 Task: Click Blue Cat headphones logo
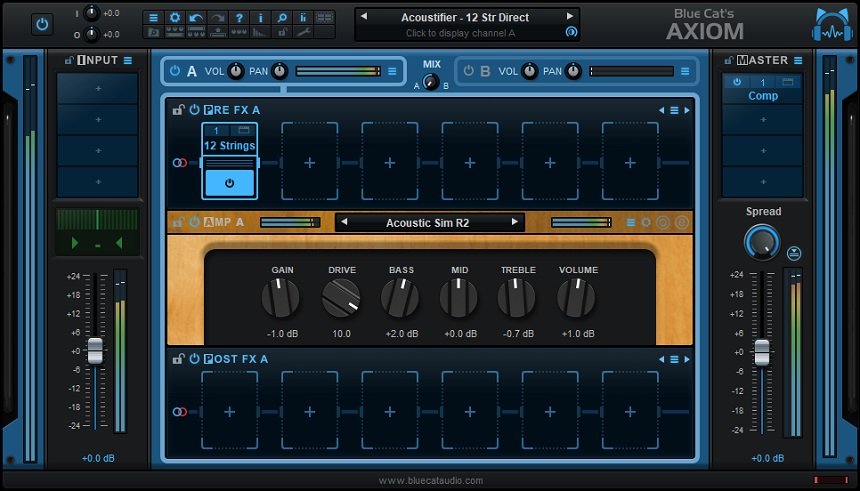(833, 25)
